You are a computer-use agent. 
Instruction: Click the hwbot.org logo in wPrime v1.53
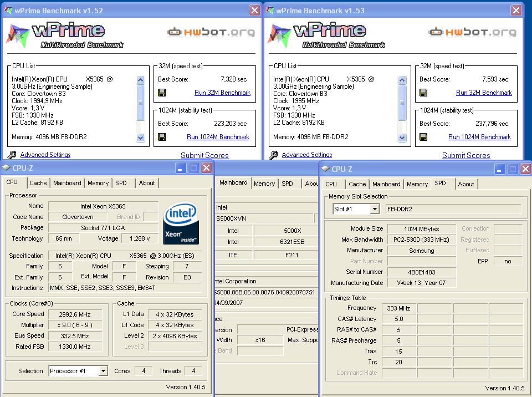[472, 32]
